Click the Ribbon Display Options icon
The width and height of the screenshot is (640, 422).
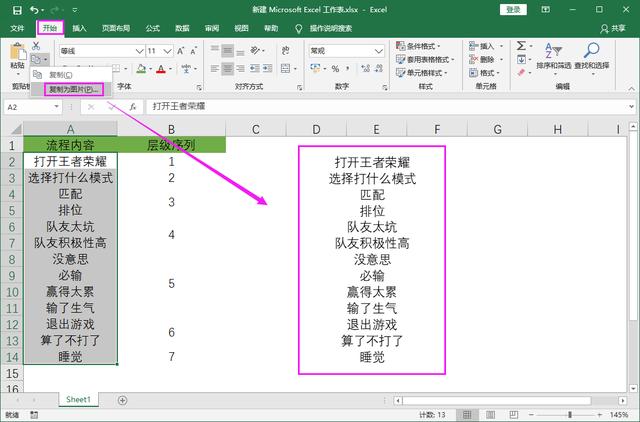click(545, 9)
